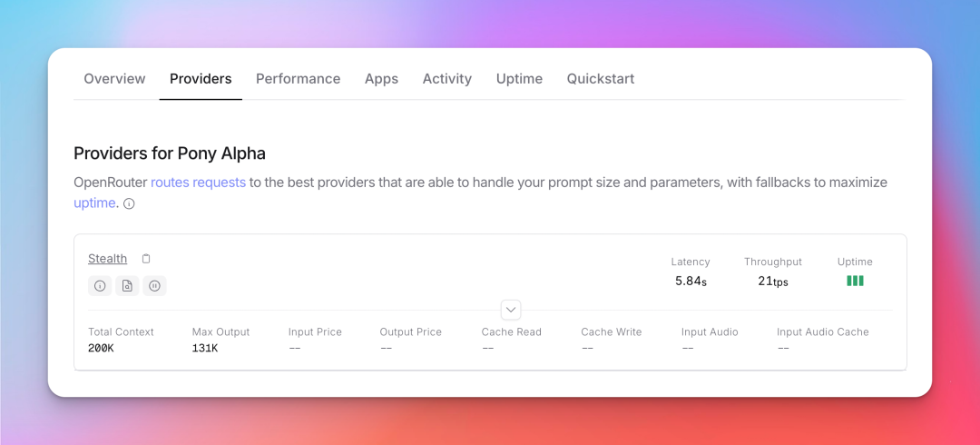Screen dimensions: 980x445
Task: Switch to the Overview tab
Action: coord(114,79)
